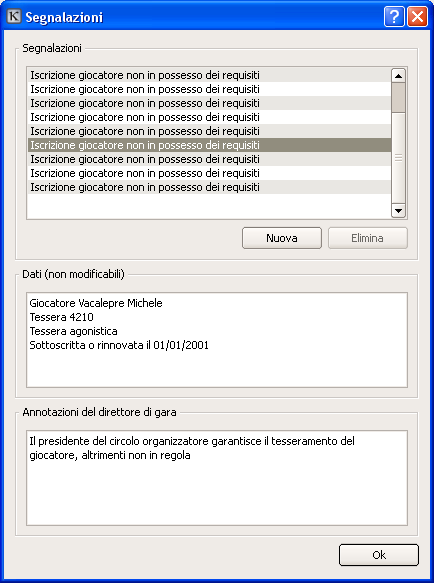
Task: Confirm the dialog with Ok
Action: click(x=379, y=555)
